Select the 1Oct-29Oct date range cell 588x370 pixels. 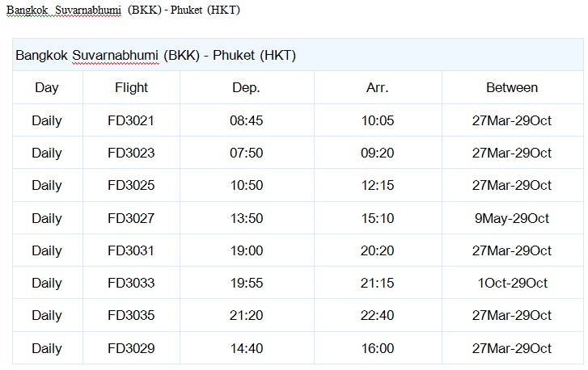point(512,283)
